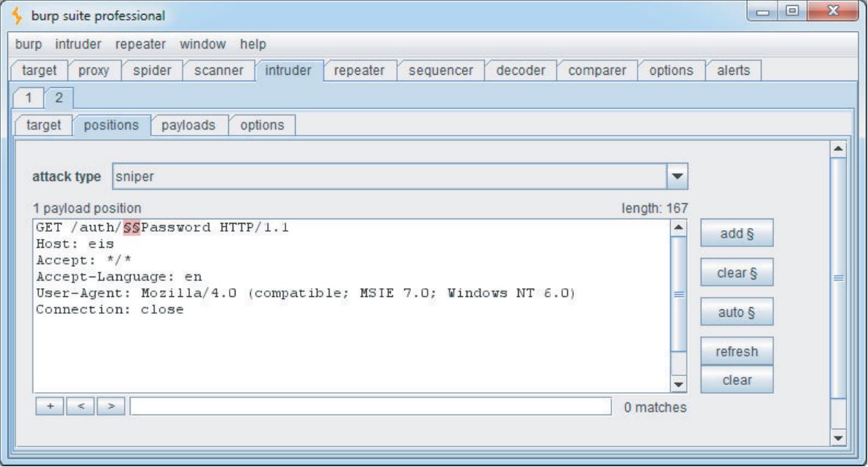Switch to the sequencer tab
The image size is (868, 467).
(x=441, y=71)
